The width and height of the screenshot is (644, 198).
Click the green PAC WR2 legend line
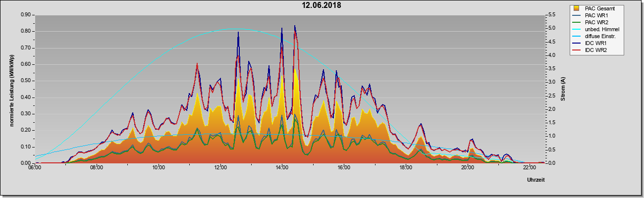(x=577, y=22)
